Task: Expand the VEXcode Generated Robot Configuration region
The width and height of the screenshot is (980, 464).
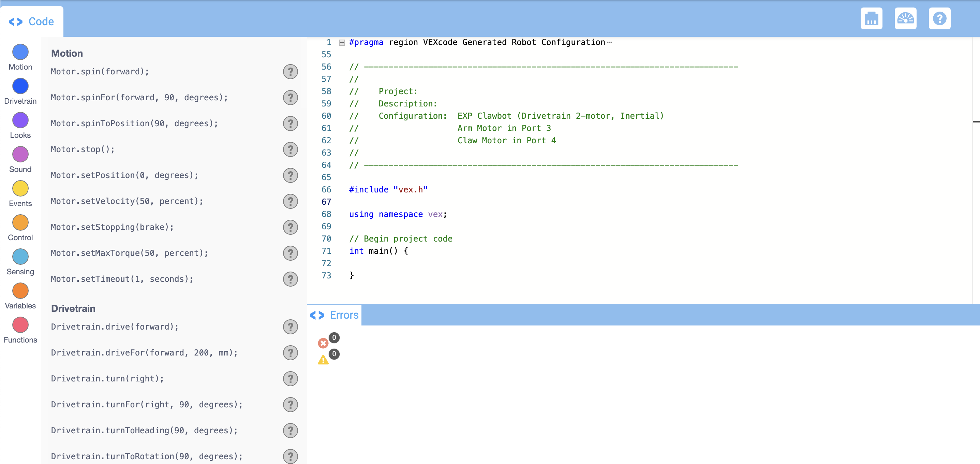Action: tap(341, 42)
